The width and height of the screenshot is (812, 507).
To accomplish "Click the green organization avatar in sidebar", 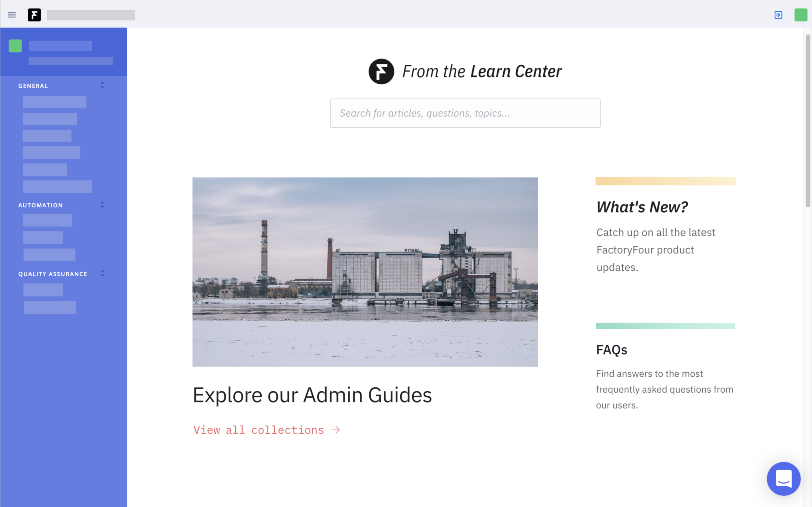I will [15, 46].
